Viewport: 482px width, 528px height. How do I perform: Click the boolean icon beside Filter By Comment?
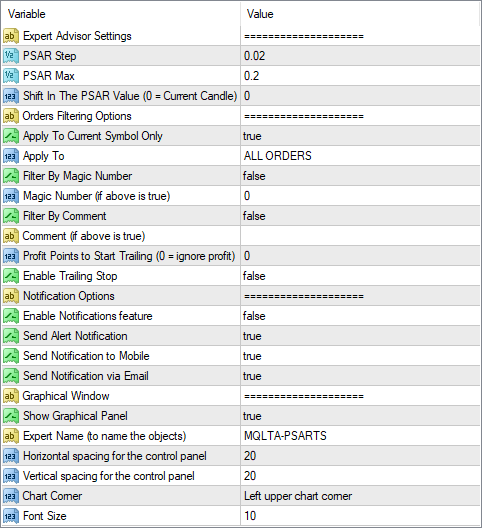[11, 216]
